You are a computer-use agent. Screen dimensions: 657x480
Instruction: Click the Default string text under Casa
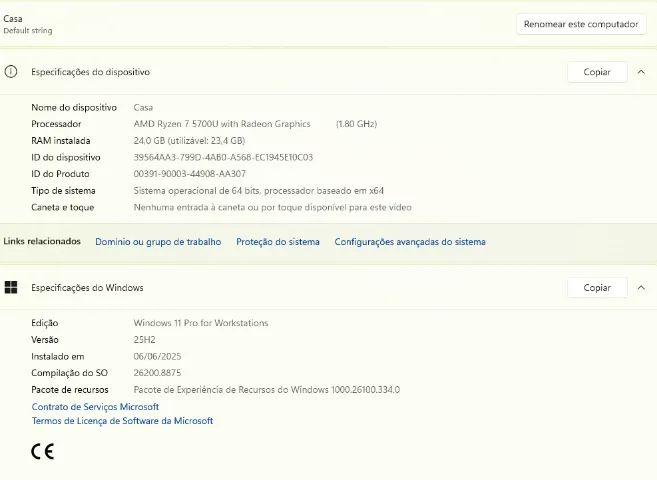click(x=28, y=31)
